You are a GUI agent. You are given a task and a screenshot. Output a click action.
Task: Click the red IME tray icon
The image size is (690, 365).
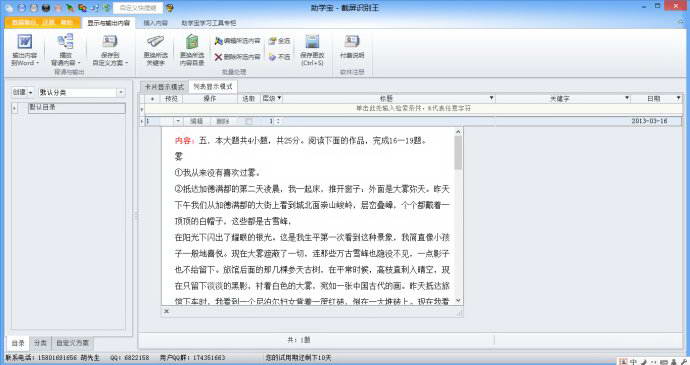pos(623,361)
